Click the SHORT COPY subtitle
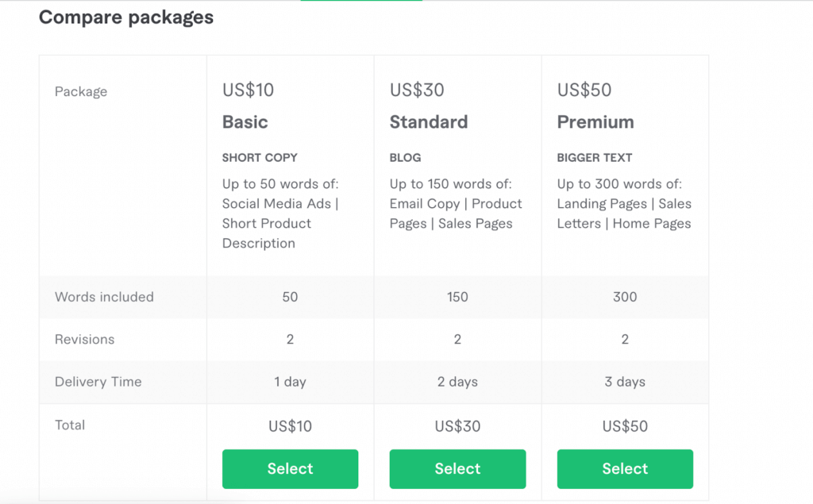The height and width of the screenshot is (504, 813). pyautogui.click(x=260, y=158)
